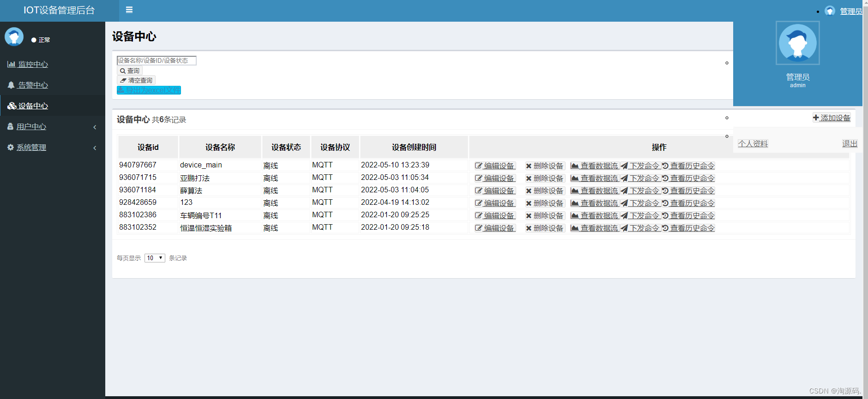The width and height of the screenshot is (868, 399).
Task: View data stream for 亚鹏打法
Action: click(595, 178)
